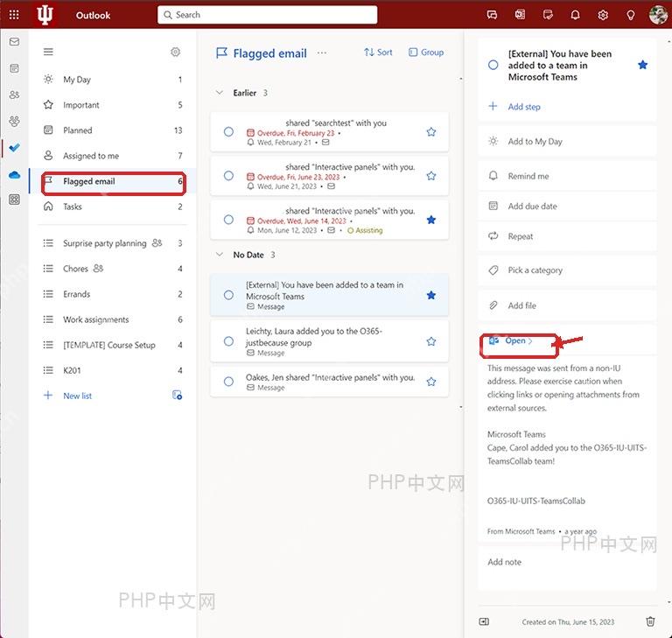The width and height of the screenshot is (672, 638).
Task: Open Settings gear in top header
Action: [x=603, y=15]
